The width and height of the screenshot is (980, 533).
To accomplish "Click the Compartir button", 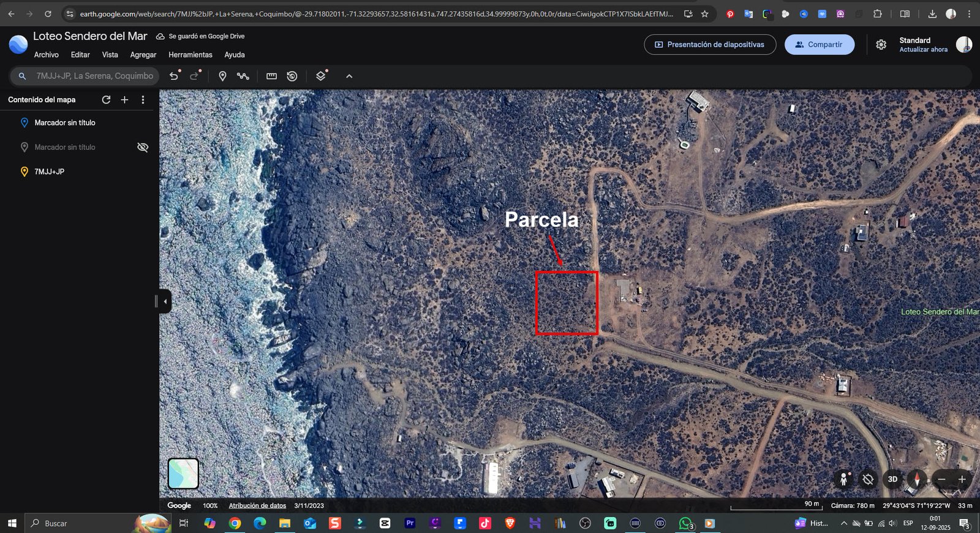I will (819, 45).
